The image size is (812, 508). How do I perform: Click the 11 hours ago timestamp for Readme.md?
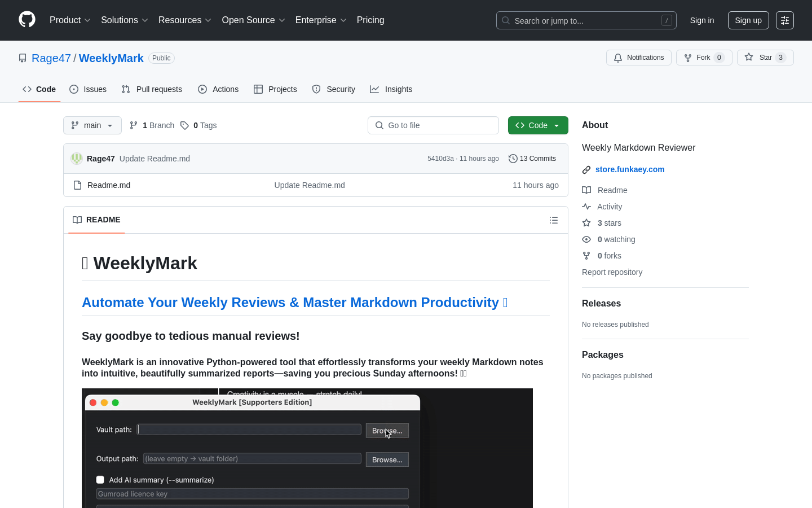click(536, 185)
